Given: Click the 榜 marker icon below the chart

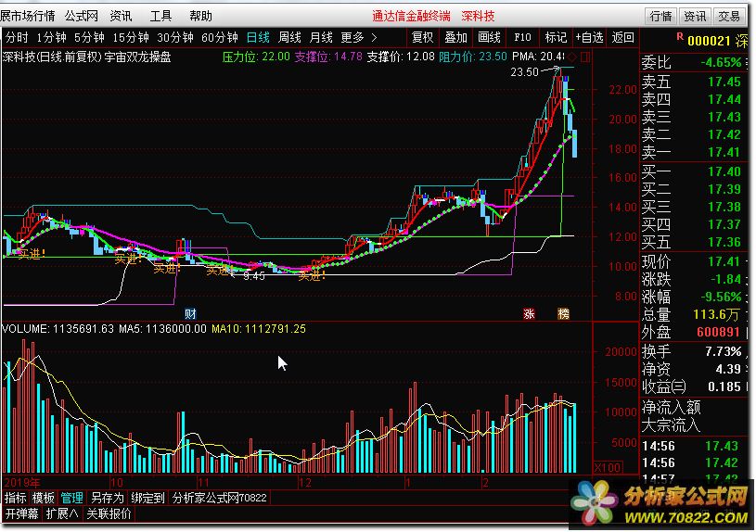Looking at the screenshot, I should pyautogui.click(x=563, y=313).
